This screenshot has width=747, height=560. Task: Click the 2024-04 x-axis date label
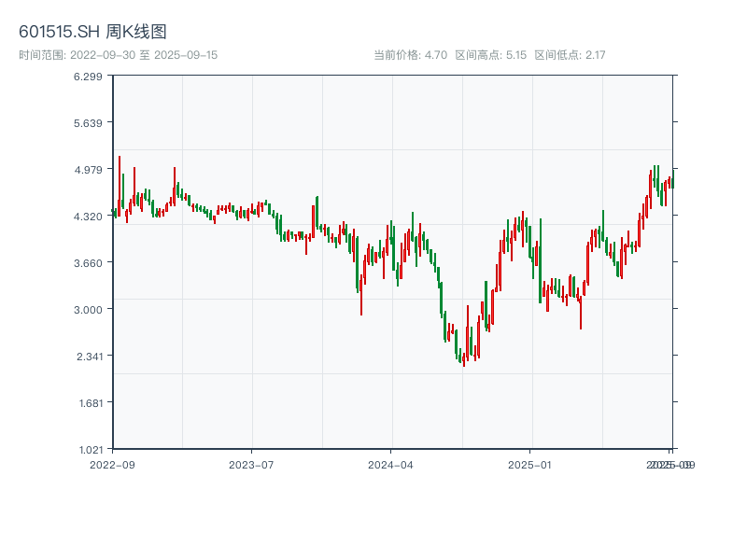390,464
